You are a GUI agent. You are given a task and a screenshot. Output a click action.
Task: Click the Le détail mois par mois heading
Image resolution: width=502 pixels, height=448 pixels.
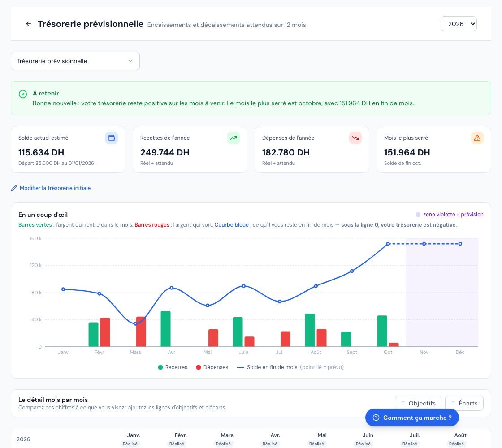(53, 400)
